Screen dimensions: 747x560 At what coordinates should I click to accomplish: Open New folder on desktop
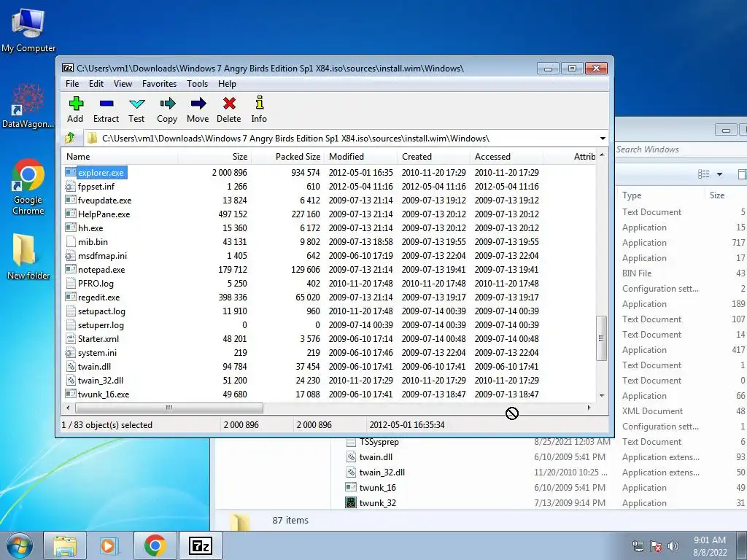click(x=28, y=256)
